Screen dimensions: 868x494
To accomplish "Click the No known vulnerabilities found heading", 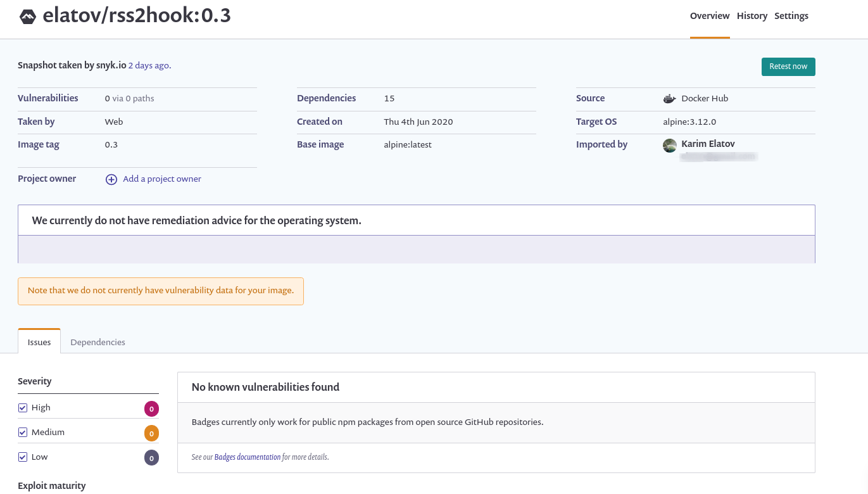I will point(265,387).
